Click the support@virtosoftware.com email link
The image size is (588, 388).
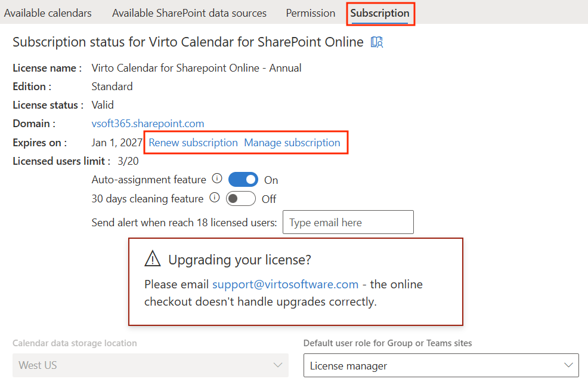pyautogui.click(x=285, y=284)
